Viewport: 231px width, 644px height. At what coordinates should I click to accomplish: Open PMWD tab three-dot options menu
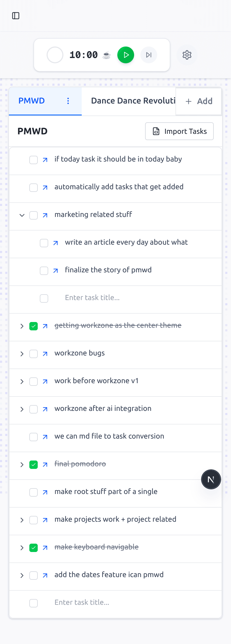[68, 101]
